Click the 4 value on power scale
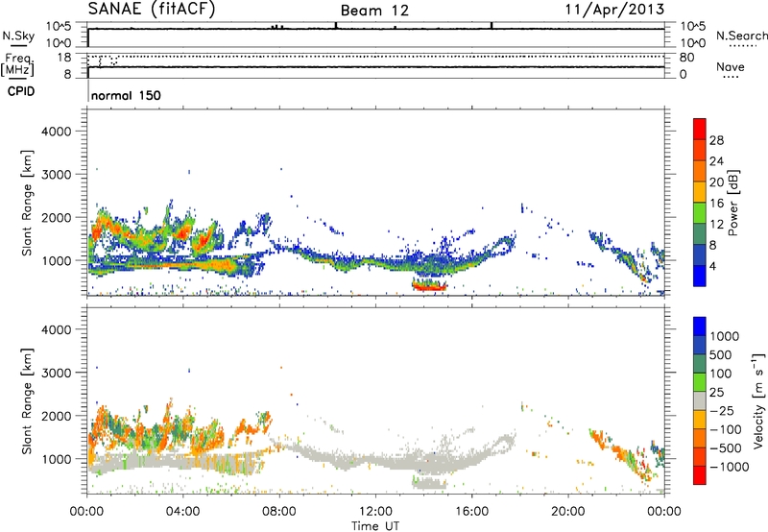The width and height of the screenshot is (768, 532). point(713,266)
